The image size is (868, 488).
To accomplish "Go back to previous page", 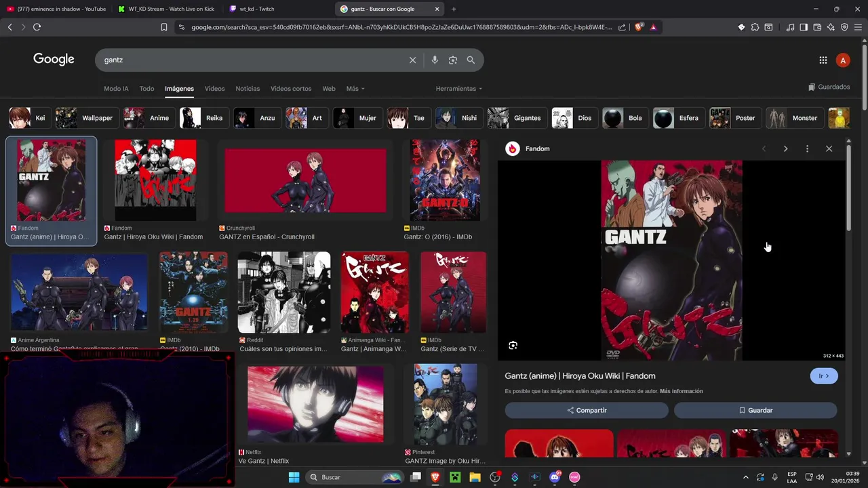I will pyautogui.click(x=9, y=27).
